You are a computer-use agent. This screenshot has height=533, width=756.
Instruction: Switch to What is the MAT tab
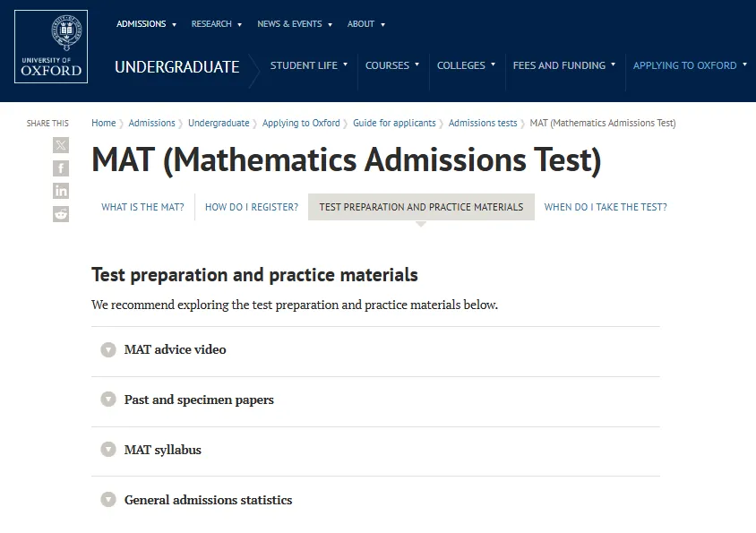coord(142,207)
